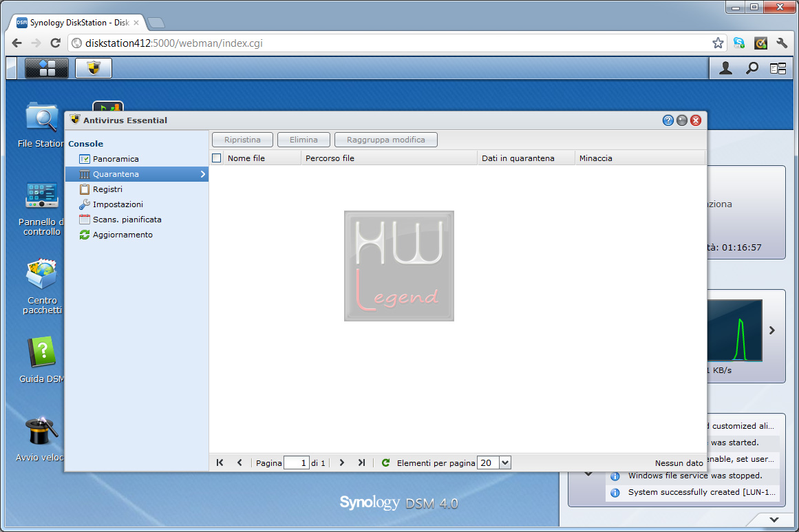Sort by the Percorso file column header
Screen dimensions: 799x532
[390, 158]
